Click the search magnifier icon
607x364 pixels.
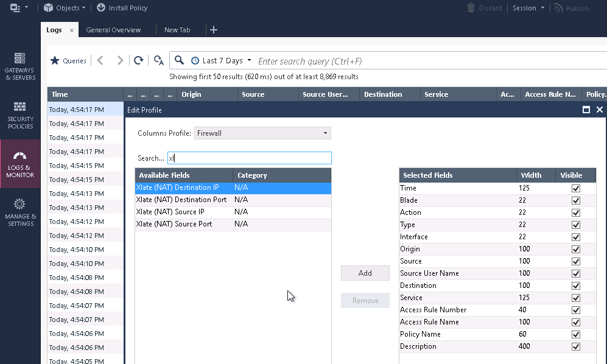tap(179, 60)
